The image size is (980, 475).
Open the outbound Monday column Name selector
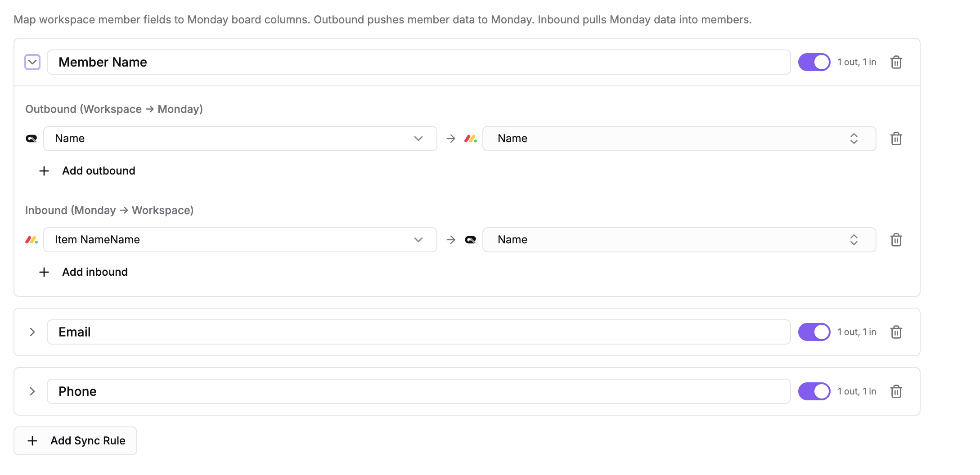pyautogui.click(x=679, y=139)
